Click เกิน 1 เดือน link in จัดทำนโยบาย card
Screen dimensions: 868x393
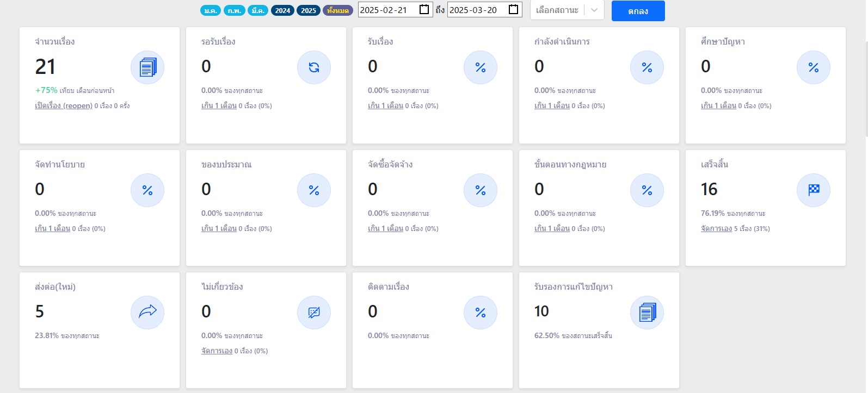52,229
